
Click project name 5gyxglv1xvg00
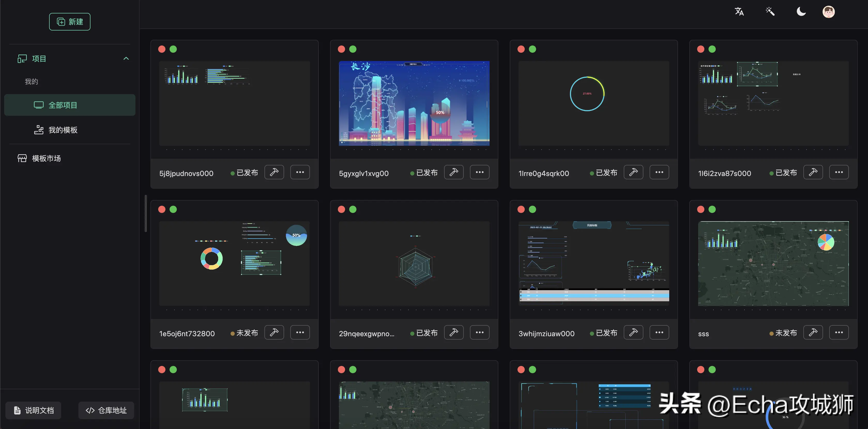364,173
